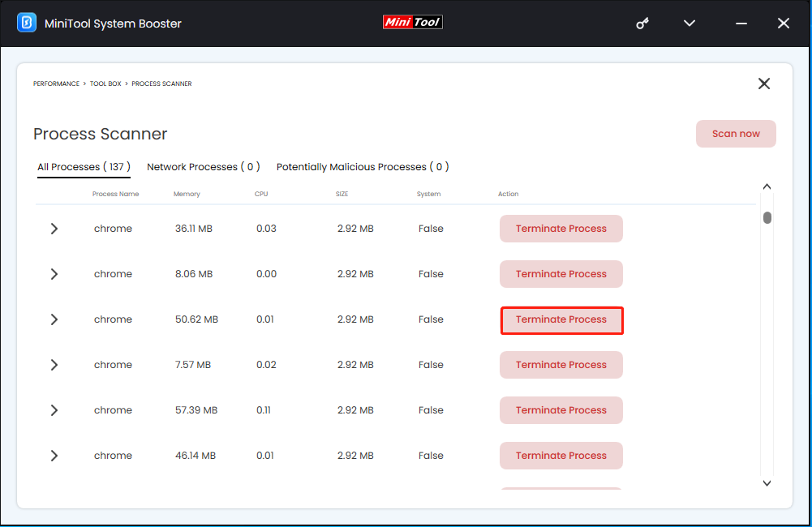Terminate the chrome process using 36.11 MB

click(x=561, y=229)
